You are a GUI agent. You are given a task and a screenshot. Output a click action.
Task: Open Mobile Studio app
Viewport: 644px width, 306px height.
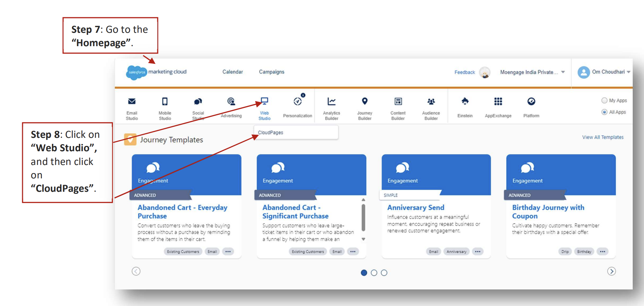click(165, 109)
